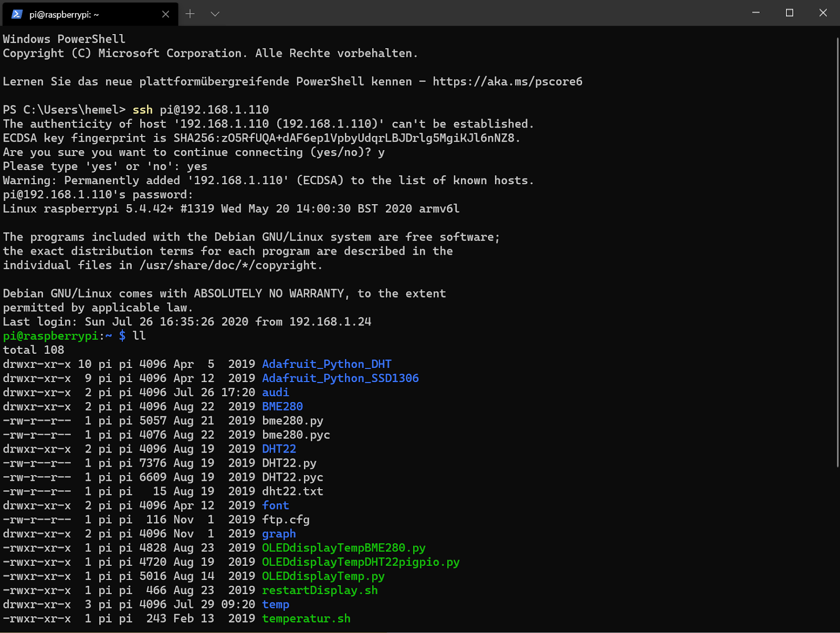Click the 7376 size of DHT22.py

(153, 463)
